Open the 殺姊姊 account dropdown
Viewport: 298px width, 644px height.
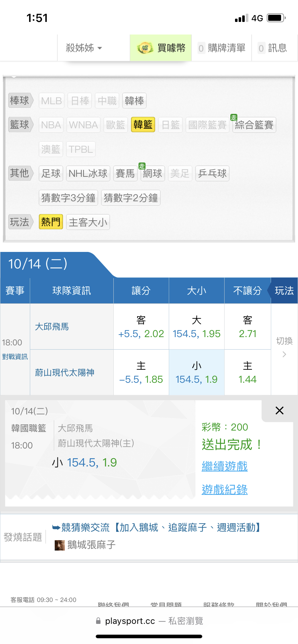tap(84, 48)
